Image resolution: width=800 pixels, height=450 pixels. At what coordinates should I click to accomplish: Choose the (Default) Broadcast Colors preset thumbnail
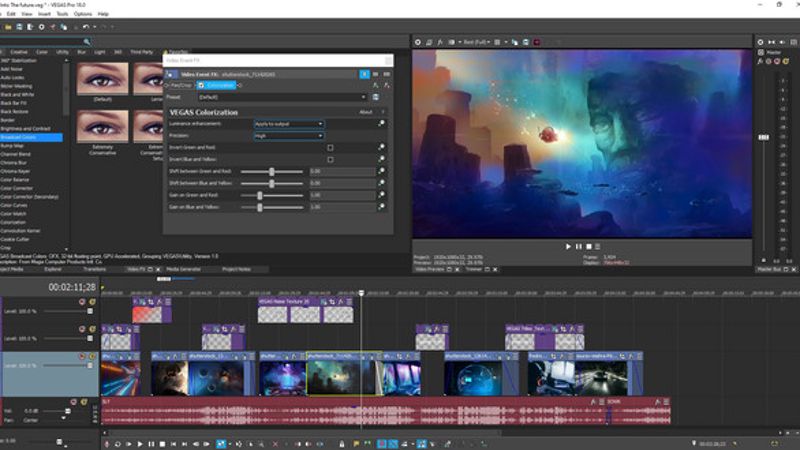pyautogui.click(x=103, y=79)
